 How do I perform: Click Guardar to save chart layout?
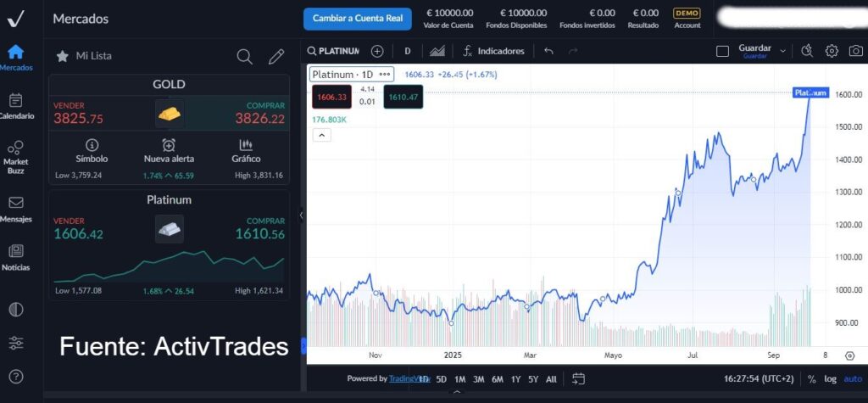754,51
